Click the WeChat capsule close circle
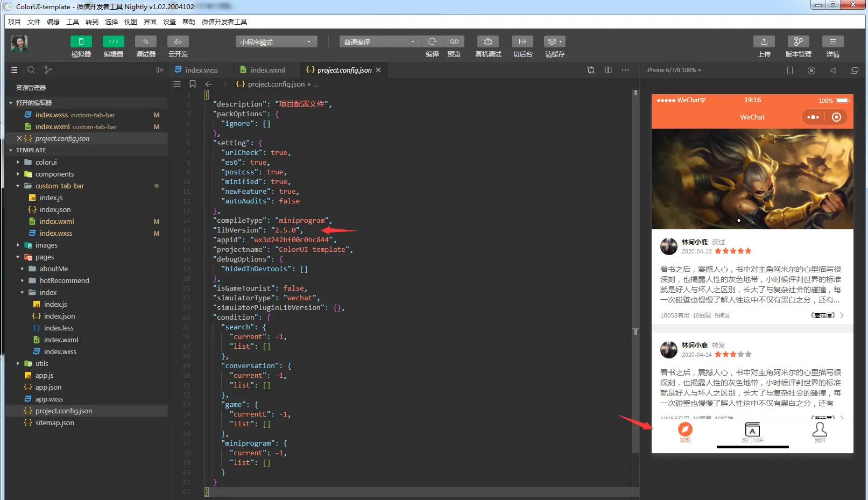Viewport: 868px width, 500px height. tap(836, 117)
